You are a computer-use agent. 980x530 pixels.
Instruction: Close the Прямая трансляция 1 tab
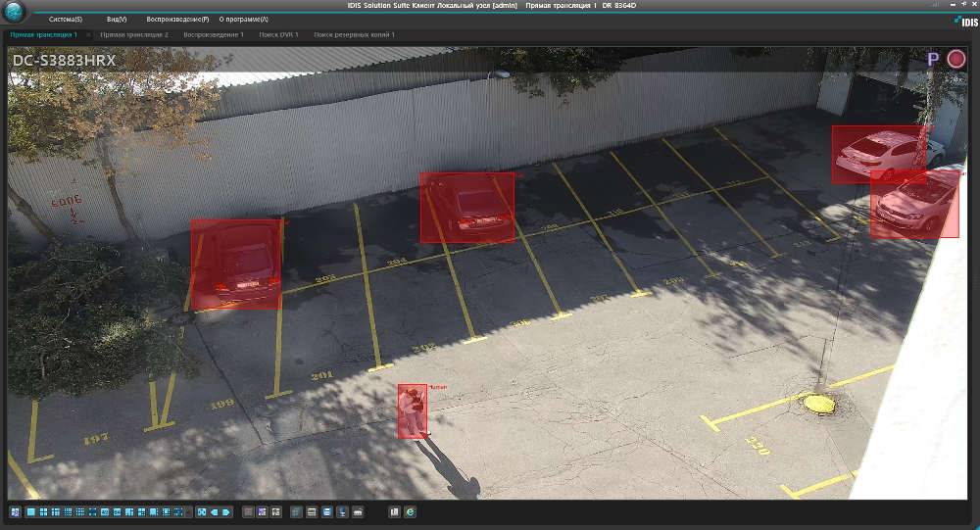coord(87,35)
